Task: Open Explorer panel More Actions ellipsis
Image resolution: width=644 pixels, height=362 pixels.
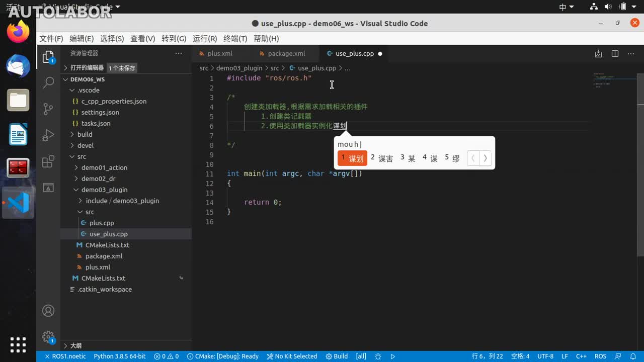Action: click(x=179, y=53)
